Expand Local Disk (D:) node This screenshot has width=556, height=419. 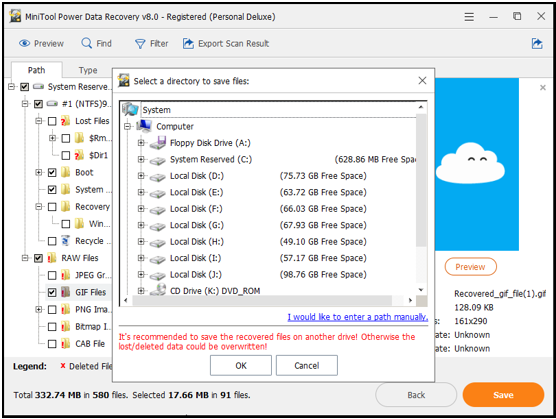(141, 175)
